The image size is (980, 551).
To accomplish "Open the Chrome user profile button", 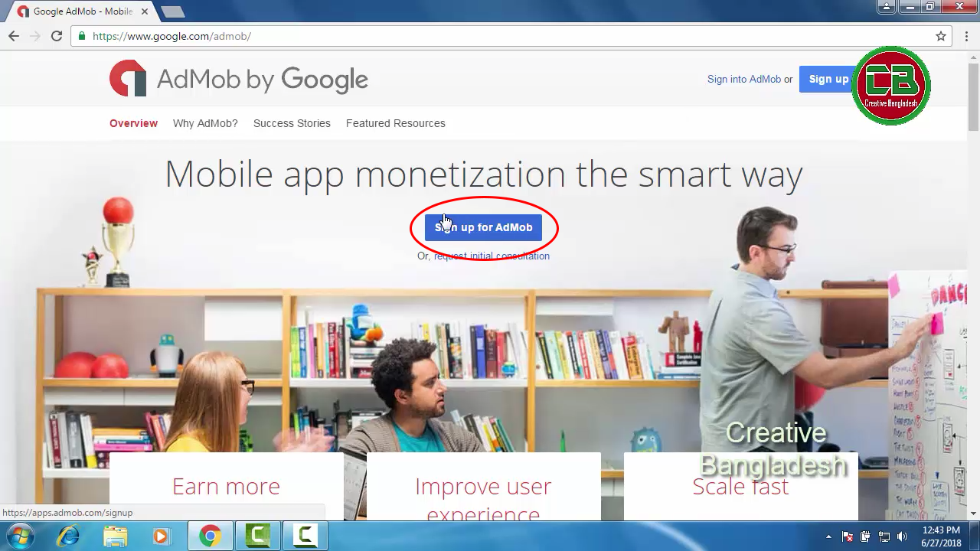I will 887,7.
